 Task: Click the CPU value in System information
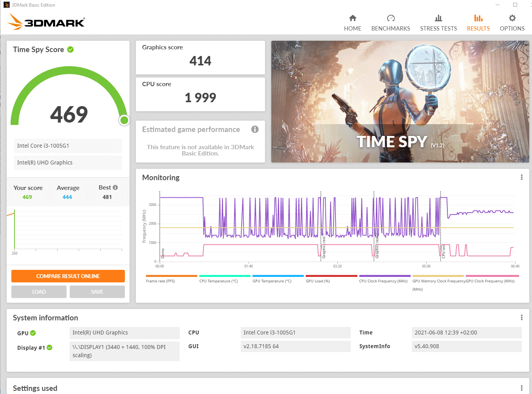coord(296,333)
